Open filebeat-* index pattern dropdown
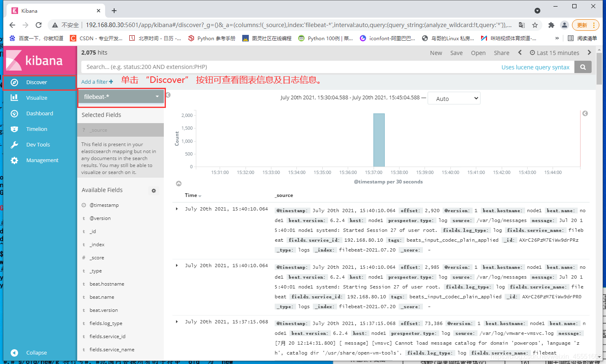 click(121, 97)
